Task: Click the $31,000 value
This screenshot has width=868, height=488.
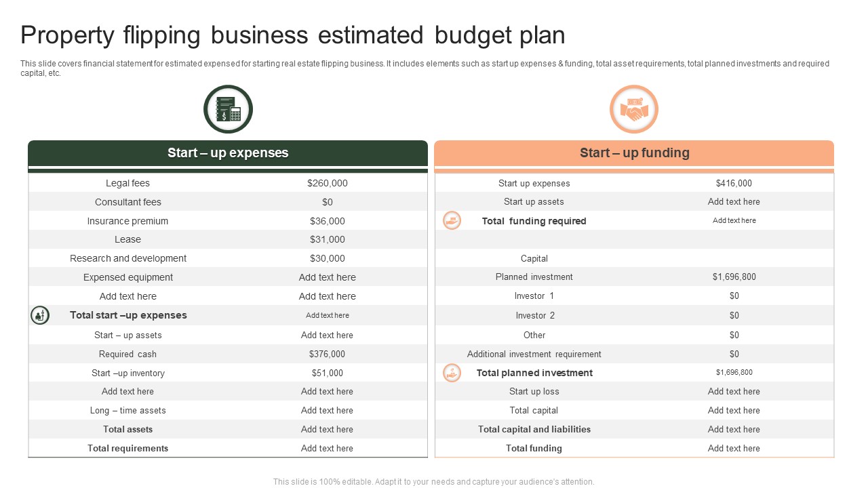Action: tap(328, 239)
